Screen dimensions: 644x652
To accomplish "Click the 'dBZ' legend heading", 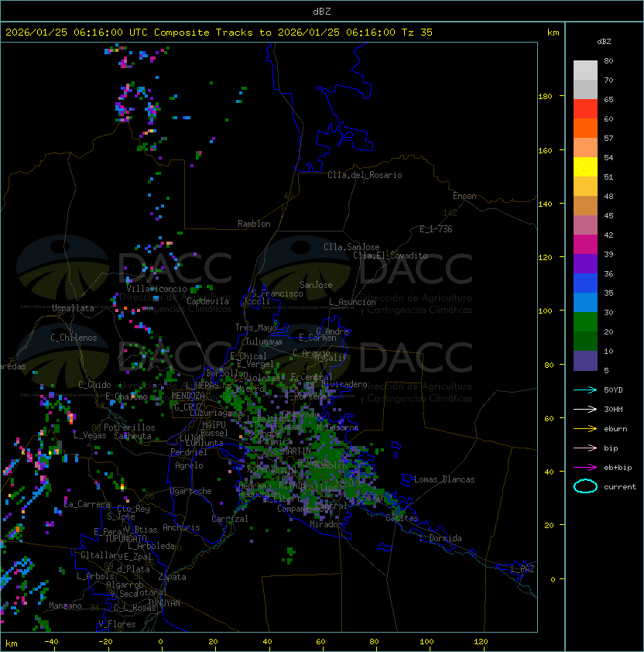I will pos(604,42).
